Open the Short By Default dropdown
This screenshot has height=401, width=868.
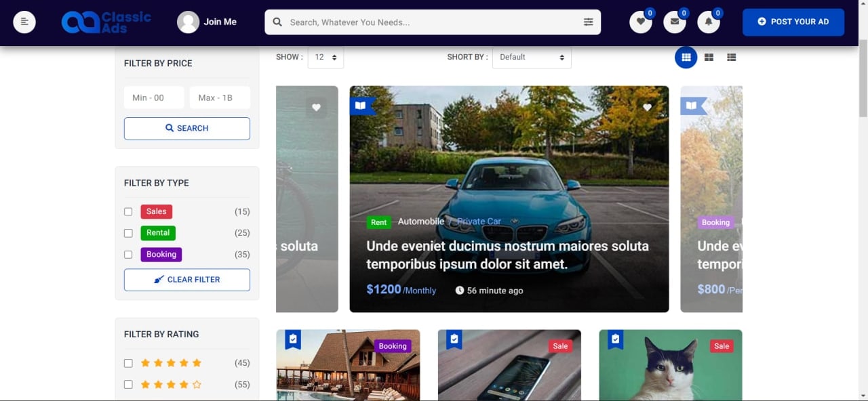click(532, 58)
